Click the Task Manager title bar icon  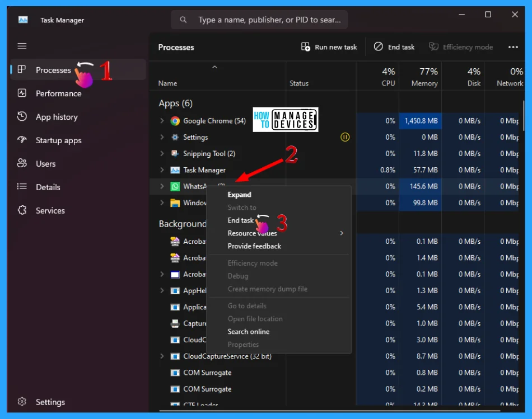point(23,20)
